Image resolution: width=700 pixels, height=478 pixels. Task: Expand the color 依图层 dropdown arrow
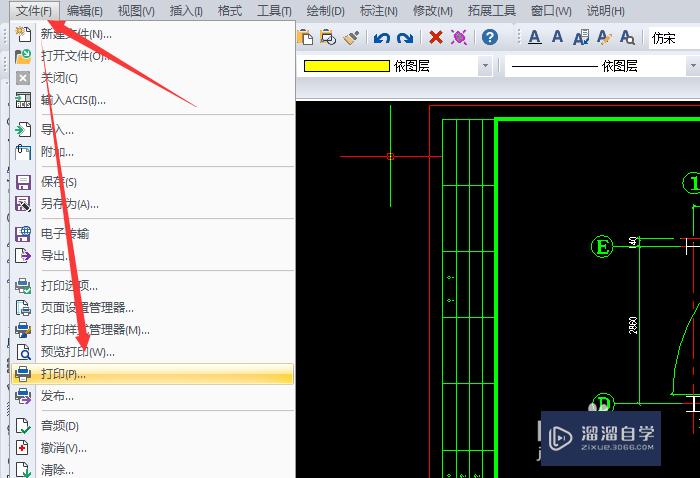pos(485,66)
